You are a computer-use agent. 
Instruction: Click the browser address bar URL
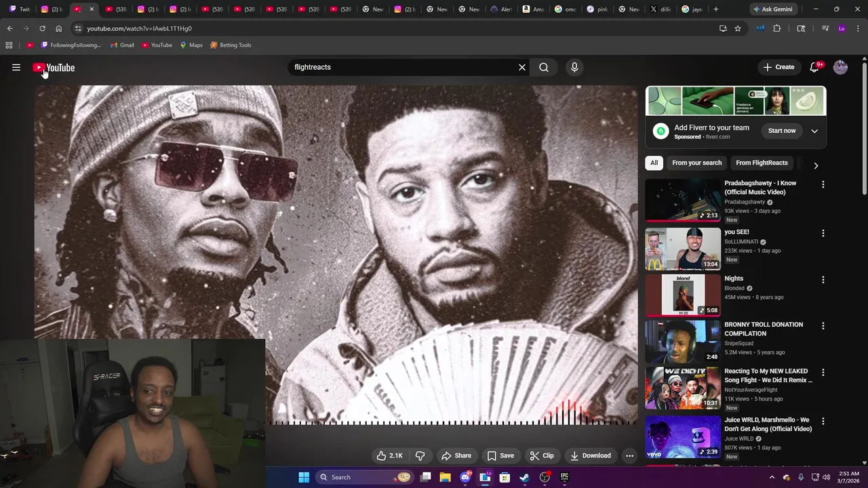(139, 28)
